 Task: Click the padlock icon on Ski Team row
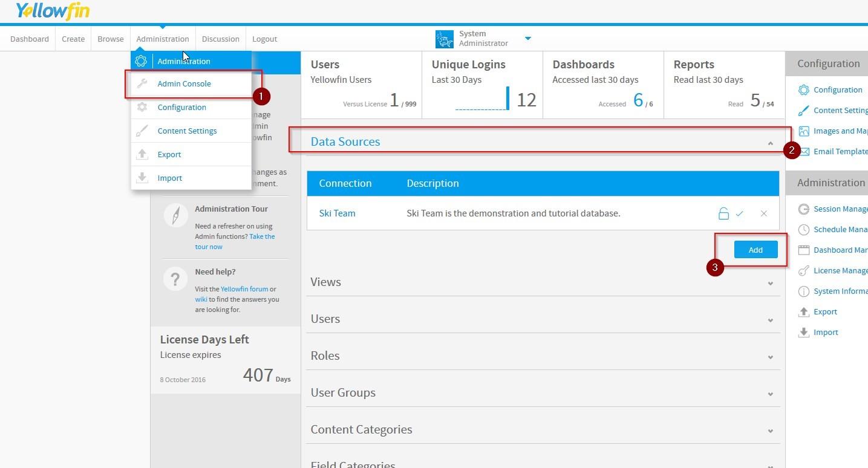(723, 213)
